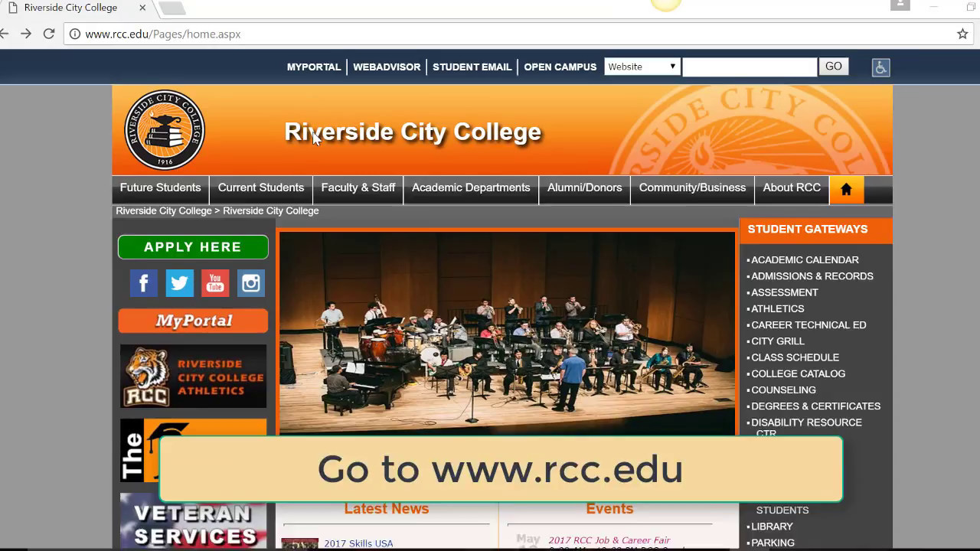
Task: Open the 2017 RCC Job & Career Fair event
Action: coord(609,540)
